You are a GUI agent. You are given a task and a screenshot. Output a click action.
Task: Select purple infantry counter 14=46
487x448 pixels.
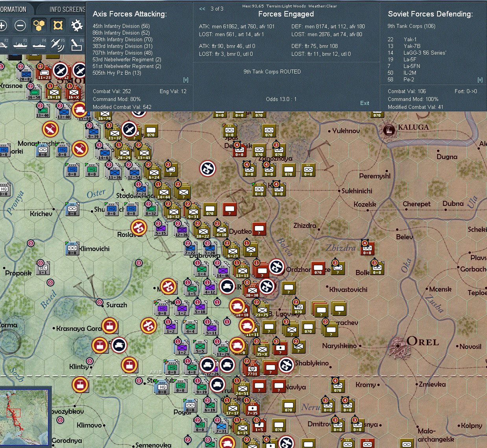(x=222, y=271)
